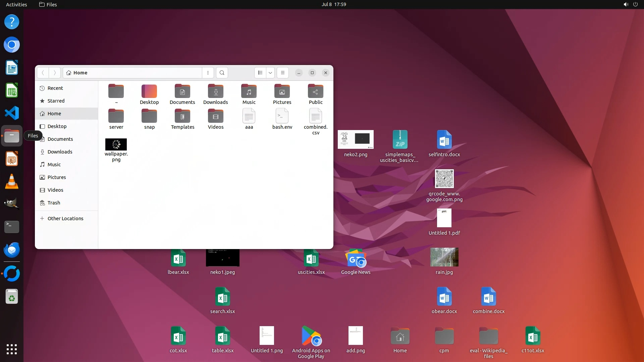Click Other Locations in sidebar
This screenshot has height=362, width=644.
[65, 219]
